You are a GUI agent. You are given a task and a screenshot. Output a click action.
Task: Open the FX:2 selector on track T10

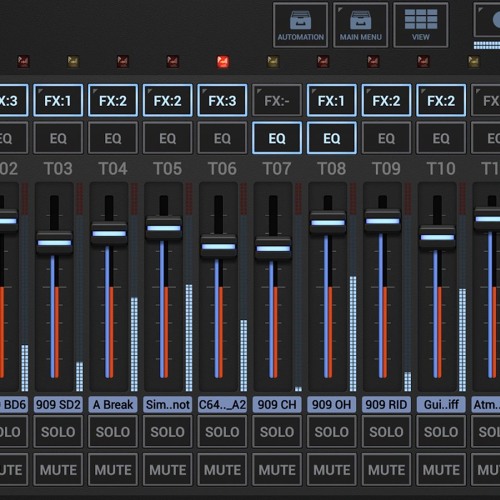pyautogui.click(x=441, y=100)
